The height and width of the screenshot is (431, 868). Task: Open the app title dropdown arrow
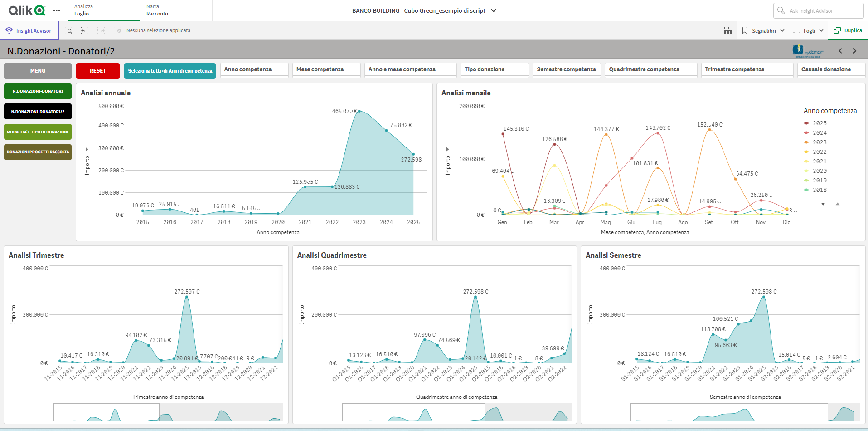[x=494, y=10]
